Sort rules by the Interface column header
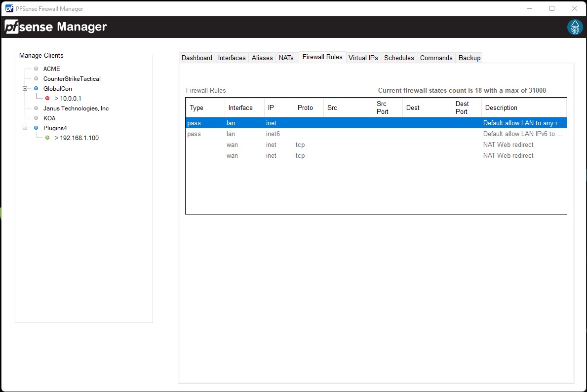Screen dimensions: 587x392 pos(240,108)
